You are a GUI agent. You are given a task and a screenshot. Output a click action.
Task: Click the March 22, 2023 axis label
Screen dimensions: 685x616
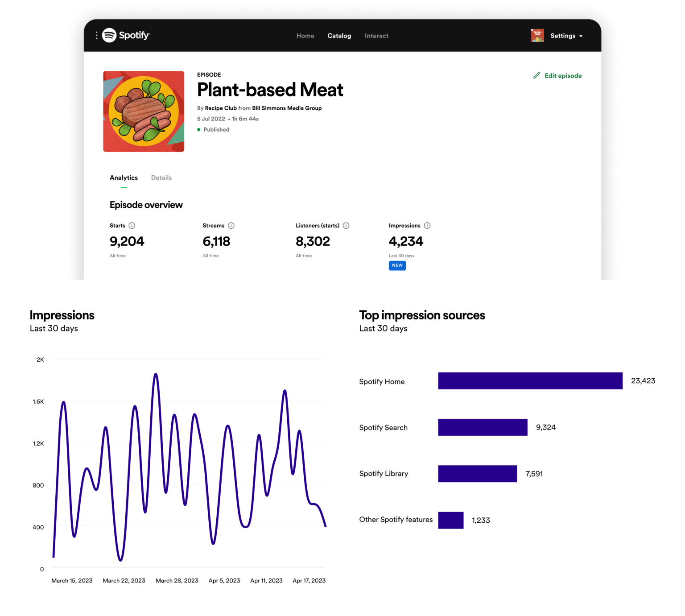(124, 580)
